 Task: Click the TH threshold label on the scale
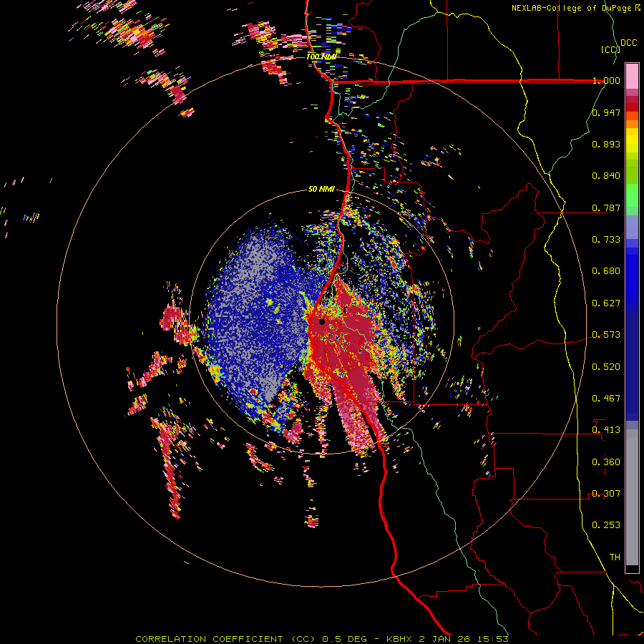[x=615, y=557]
